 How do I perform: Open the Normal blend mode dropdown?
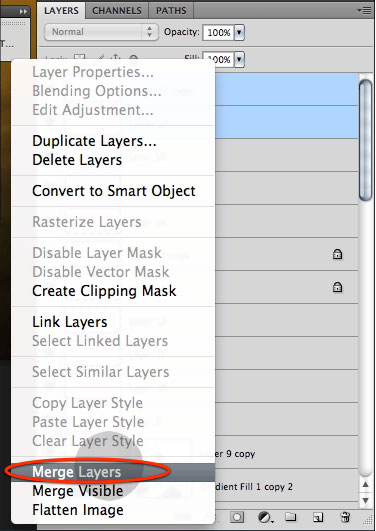point(101,32)
